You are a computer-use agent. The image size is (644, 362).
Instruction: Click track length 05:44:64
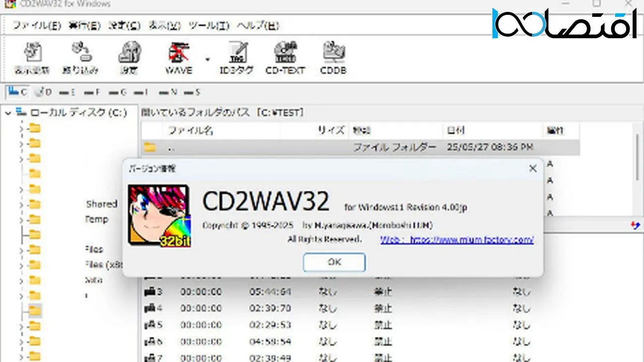[x=270, y=292]
